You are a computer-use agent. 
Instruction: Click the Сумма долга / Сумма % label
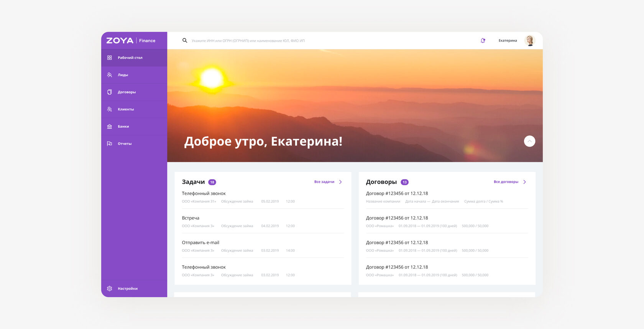click(x=483, y=202)
